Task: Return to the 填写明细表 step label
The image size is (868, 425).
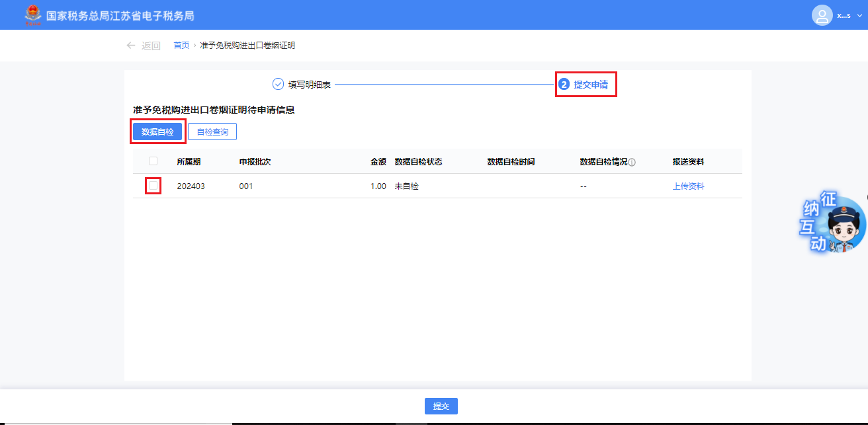Action: click(x=310, y=85)
